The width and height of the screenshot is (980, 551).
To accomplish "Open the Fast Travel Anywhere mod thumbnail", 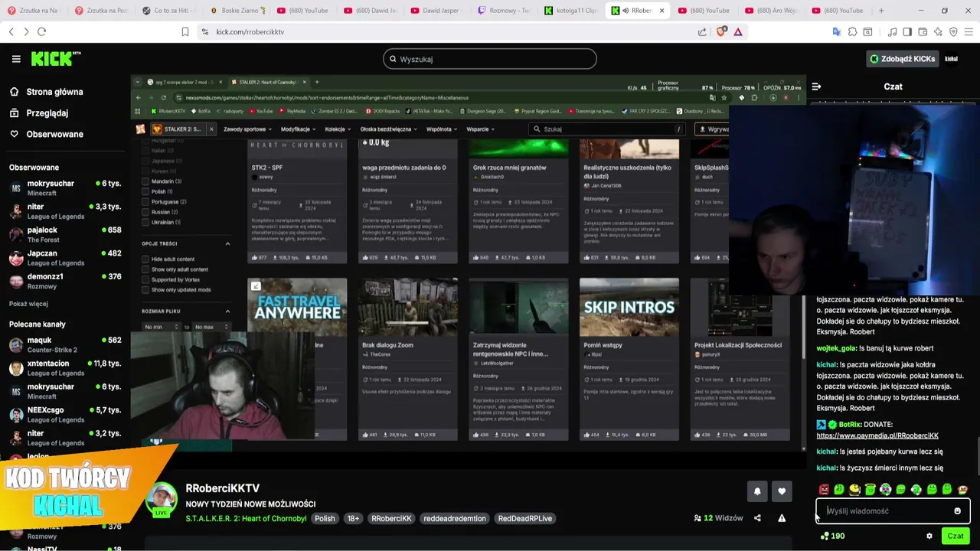I will (297, 307).
